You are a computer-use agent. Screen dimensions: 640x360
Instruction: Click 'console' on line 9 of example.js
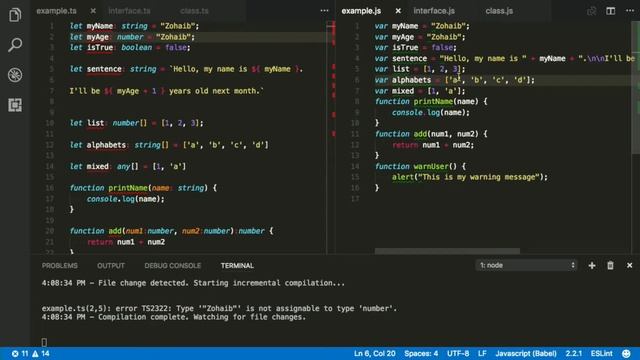coord(407,112)
